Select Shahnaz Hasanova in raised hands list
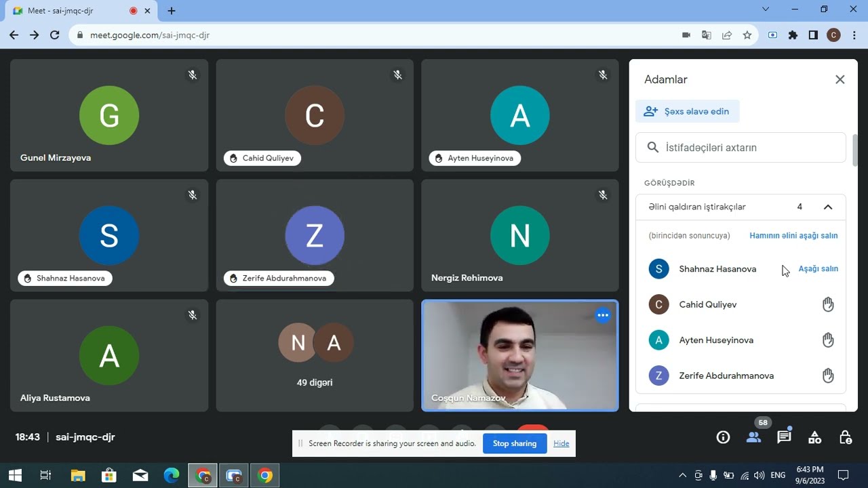The image size is (868, 488). point(717,269)
